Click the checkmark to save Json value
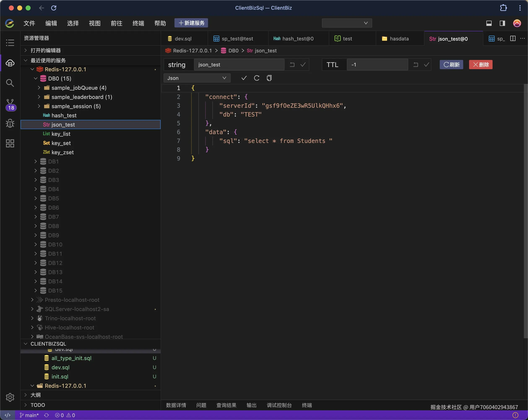Screen dimensions: 528x420 (x=244, y=78)
